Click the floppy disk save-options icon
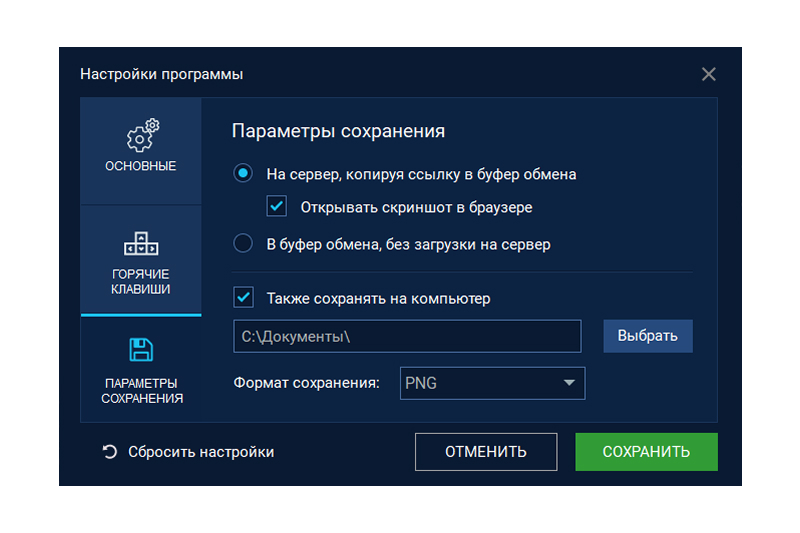 coord(141,350)
